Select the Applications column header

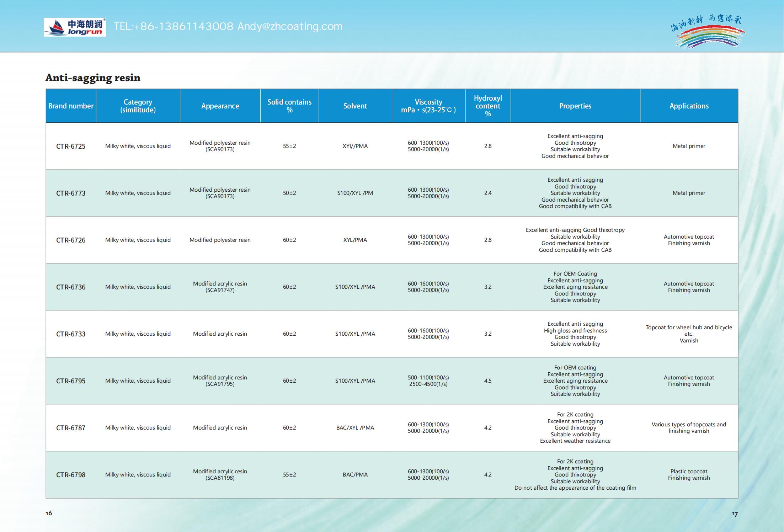pyautogui.click(x=689, y=106)
